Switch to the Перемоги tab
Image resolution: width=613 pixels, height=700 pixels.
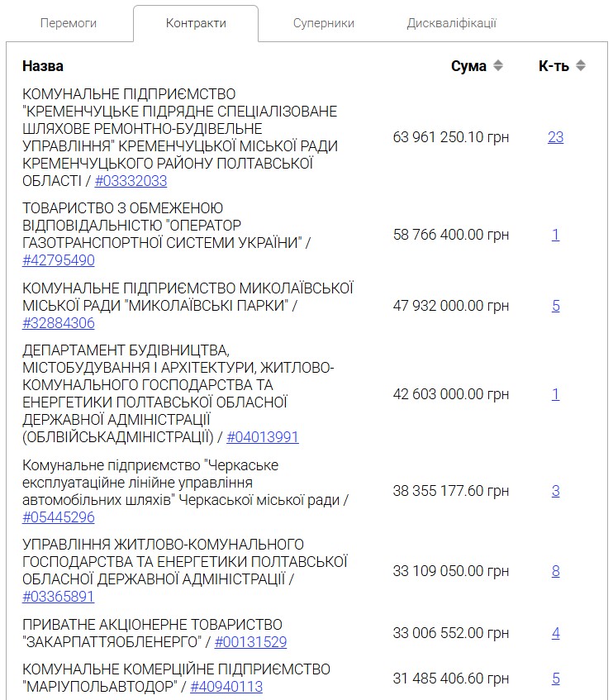pyautogui.click(x=69, y=23)
